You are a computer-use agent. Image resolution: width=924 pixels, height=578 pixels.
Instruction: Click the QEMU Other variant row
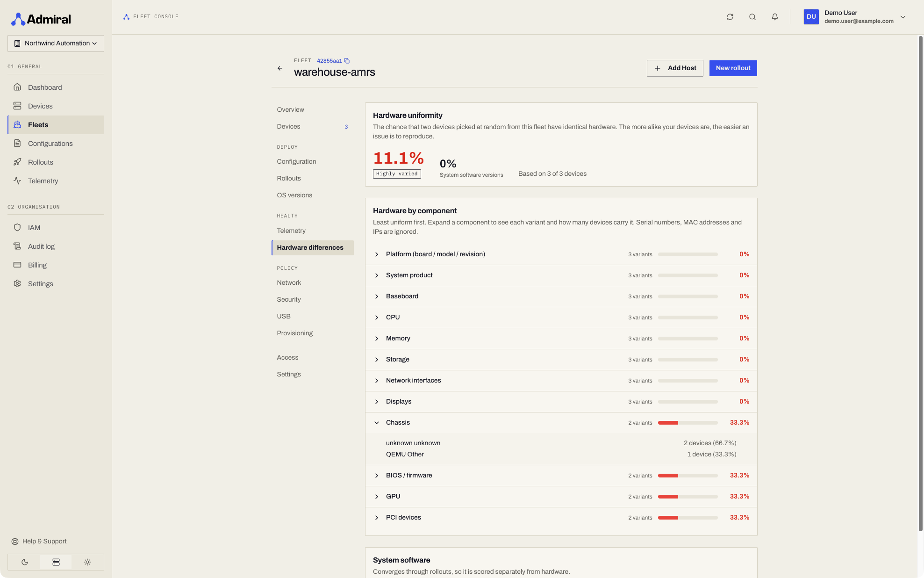(561, 455)
